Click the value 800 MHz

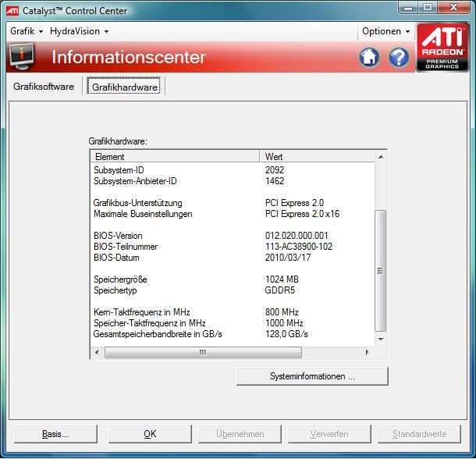coord(282,312)
